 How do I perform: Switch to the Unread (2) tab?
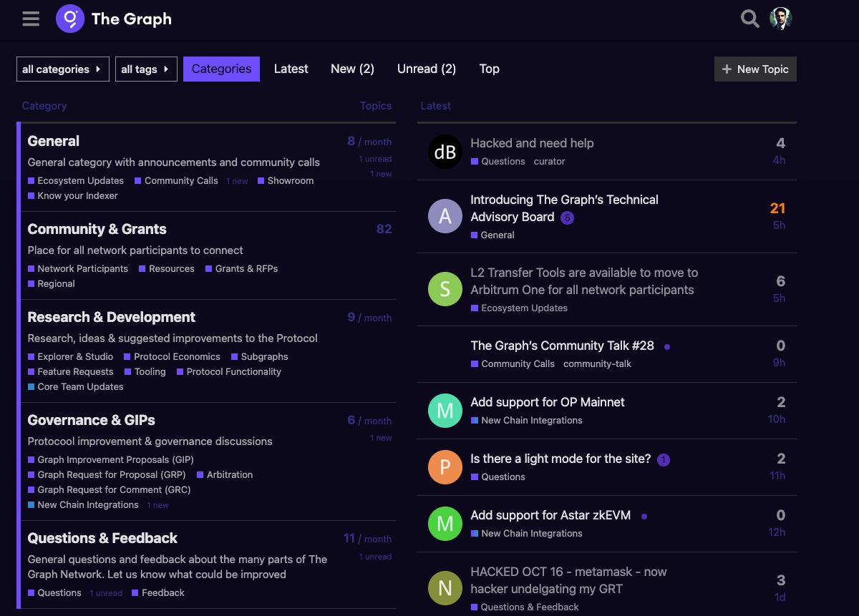427,69
